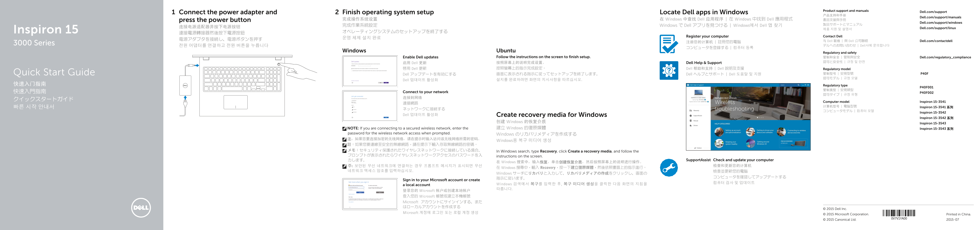Image resolution: width=980 pixels, height=230 pixels.
Task: Click Manual in Dell Help & Support screenshot
Action: (694, 121)
